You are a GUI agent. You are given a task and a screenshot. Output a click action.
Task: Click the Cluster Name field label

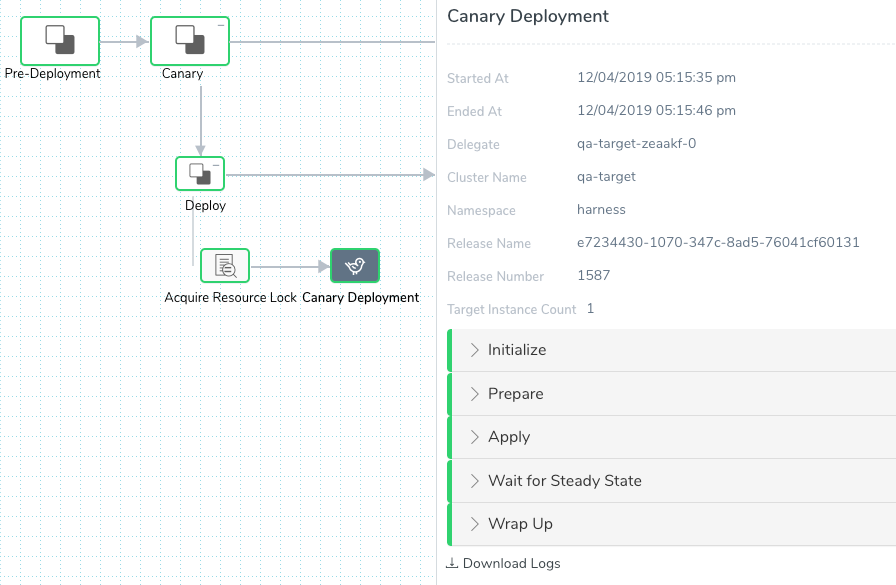tap(487, 178)
